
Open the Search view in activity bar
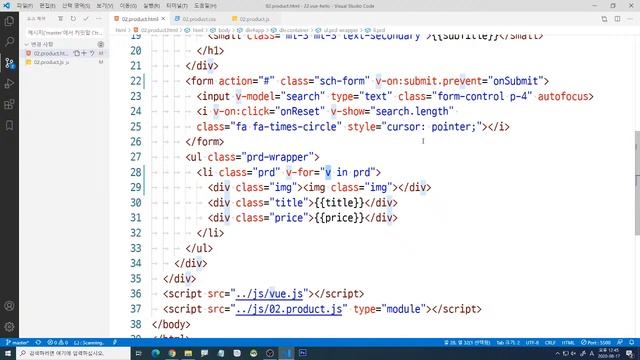(9, 41)
